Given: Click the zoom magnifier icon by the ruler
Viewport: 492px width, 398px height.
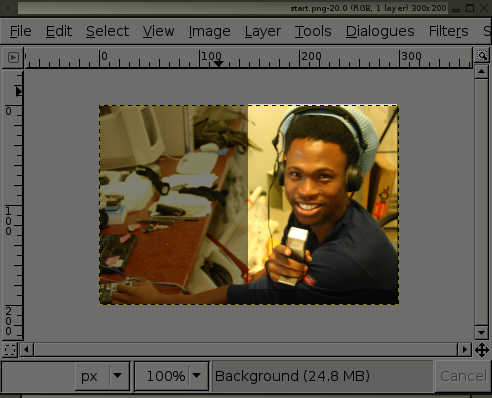Looking at the screenshot, I should (x=482, y=55).
